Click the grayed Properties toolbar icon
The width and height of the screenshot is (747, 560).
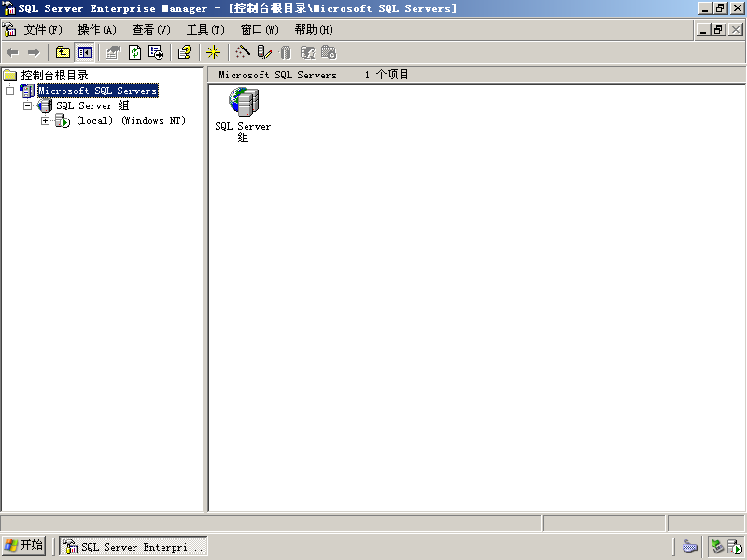pyautogui.click(x=113, y=52)
